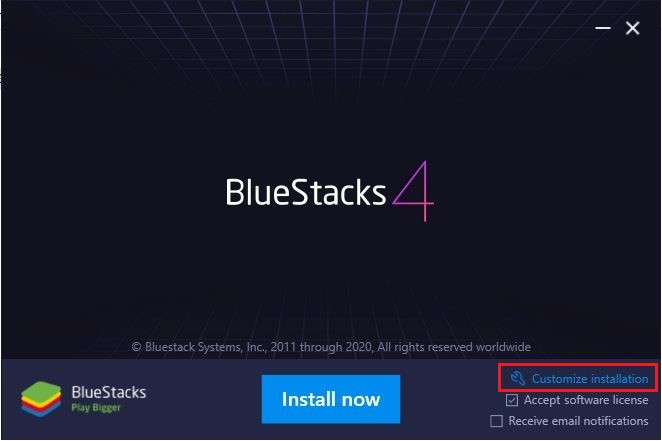The width and height of the screenshot is (662, 441).
Task: Uncheck the Accept software license checkbox
Action: point(512,400)
